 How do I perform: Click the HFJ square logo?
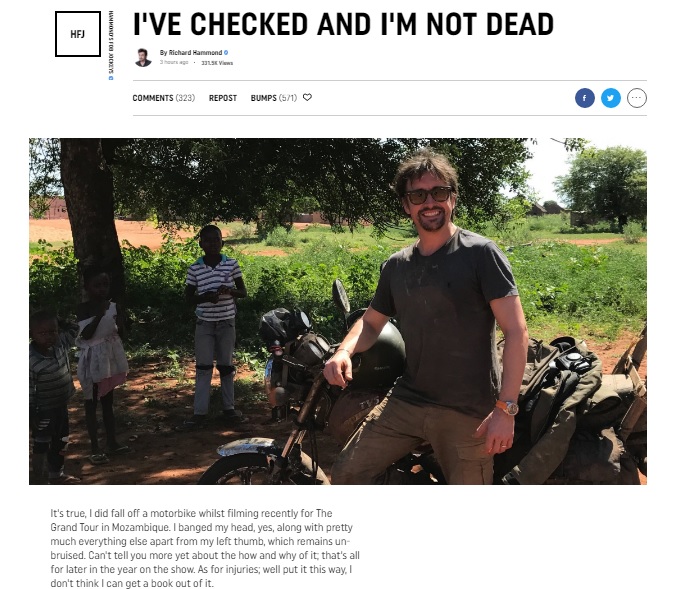(x=78, y=34)
